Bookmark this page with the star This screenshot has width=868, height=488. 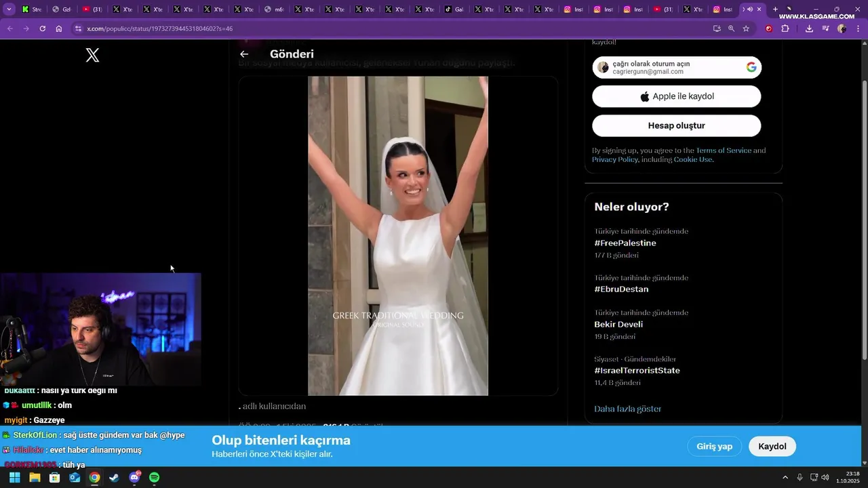746,28
